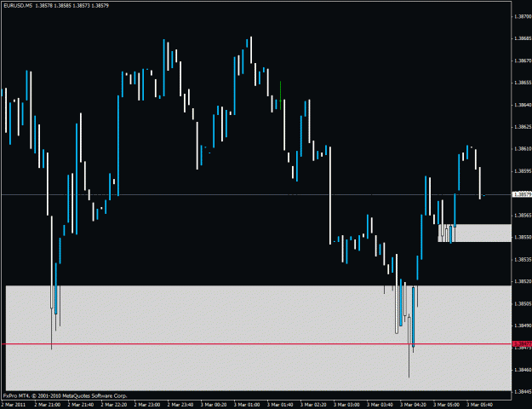
Task: Click the current price label 1.38579
Action: point(522,194)
